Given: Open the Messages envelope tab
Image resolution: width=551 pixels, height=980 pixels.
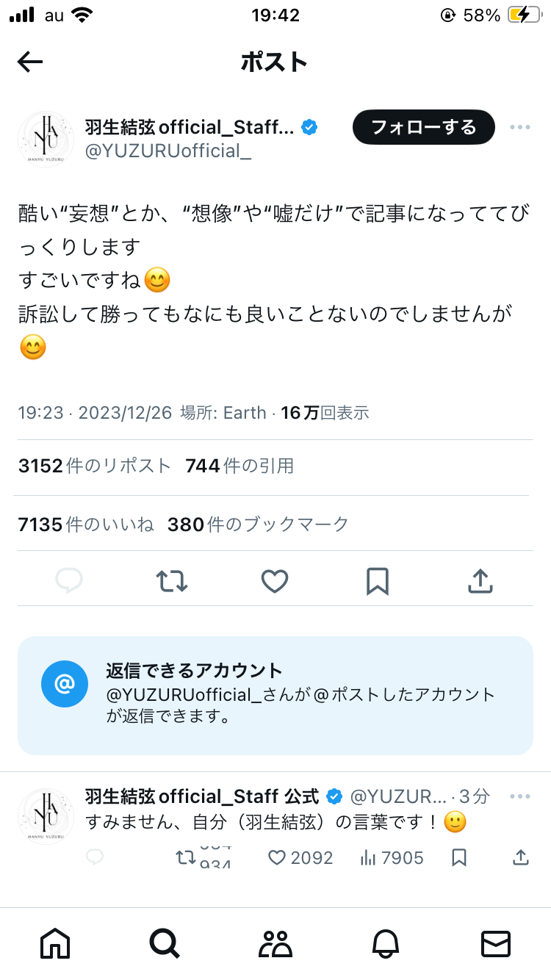Looking at the screenshot, I should tap(495, 943).
